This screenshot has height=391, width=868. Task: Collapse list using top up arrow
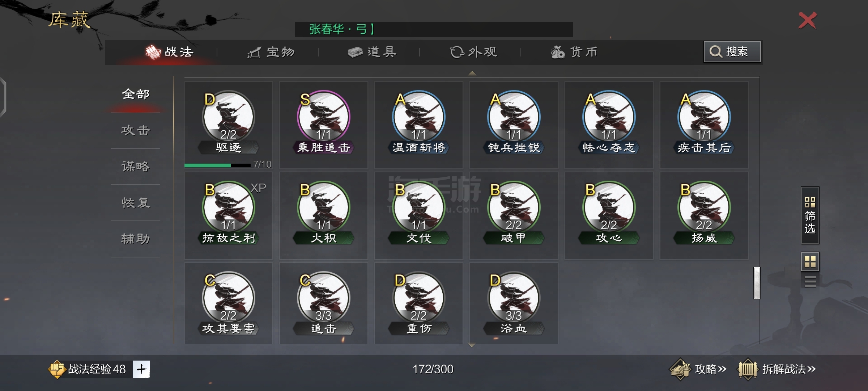472,73
